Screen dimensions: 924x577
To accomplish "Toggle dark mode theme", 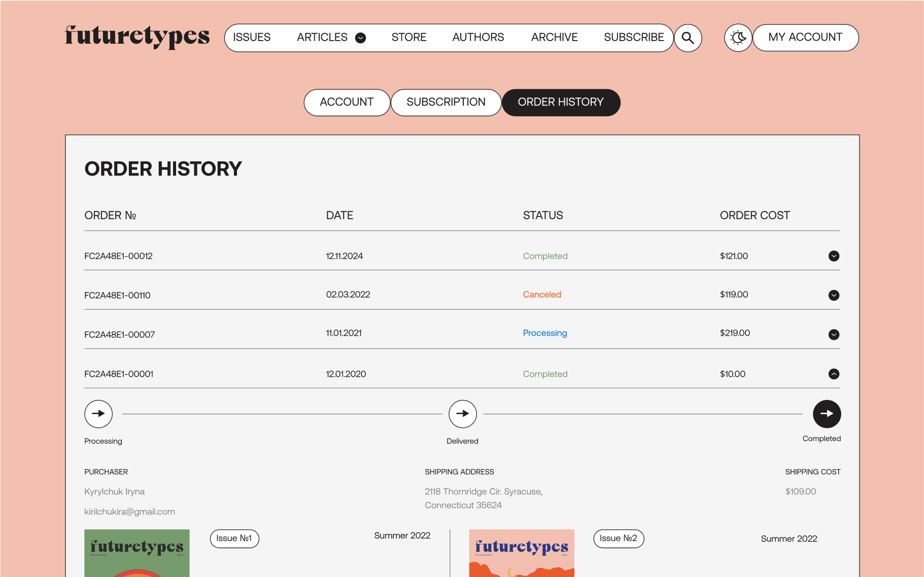I will pos(738,38).
